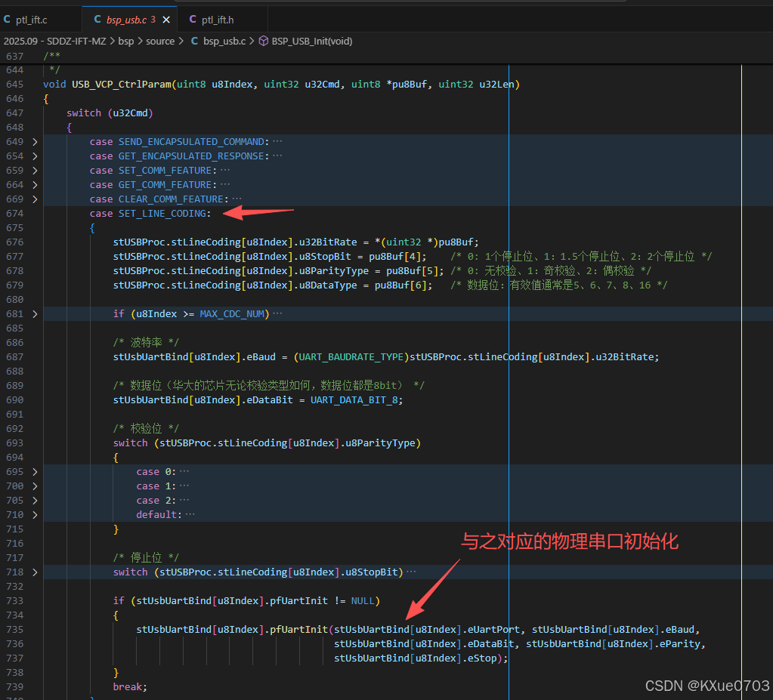
Task: Click the UART_DATA_BIT_8 constant
Action: (354, 400)
